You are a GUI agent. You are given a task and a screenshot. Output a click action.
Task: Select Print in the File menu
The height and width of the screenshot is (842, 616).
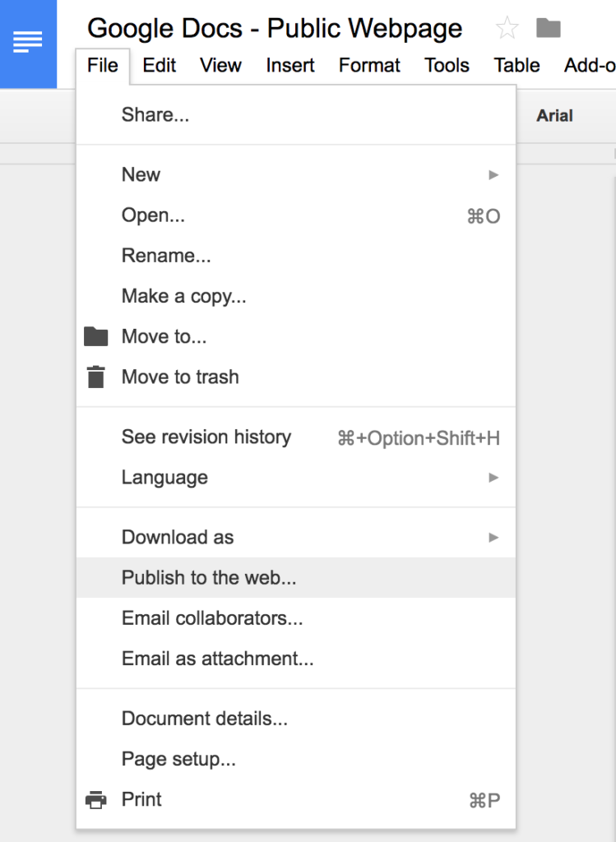coord(296,799)
